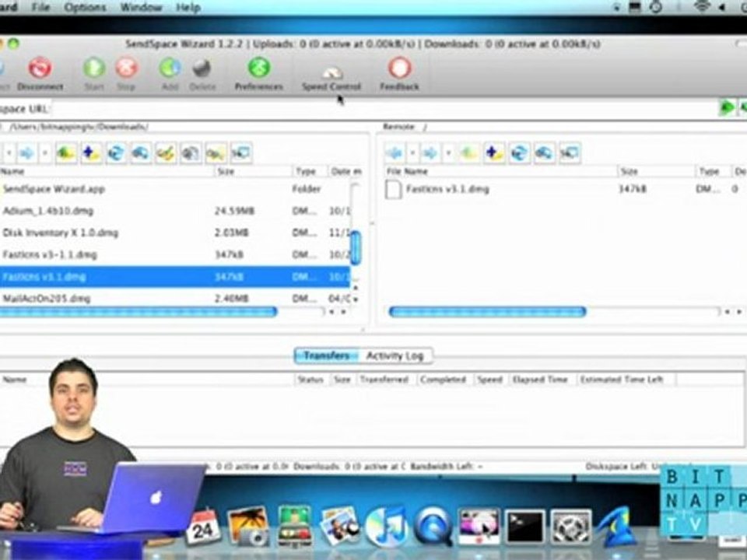Sort remote files by File Name column
Screen dimensions: 747x560
click(500, 171)
